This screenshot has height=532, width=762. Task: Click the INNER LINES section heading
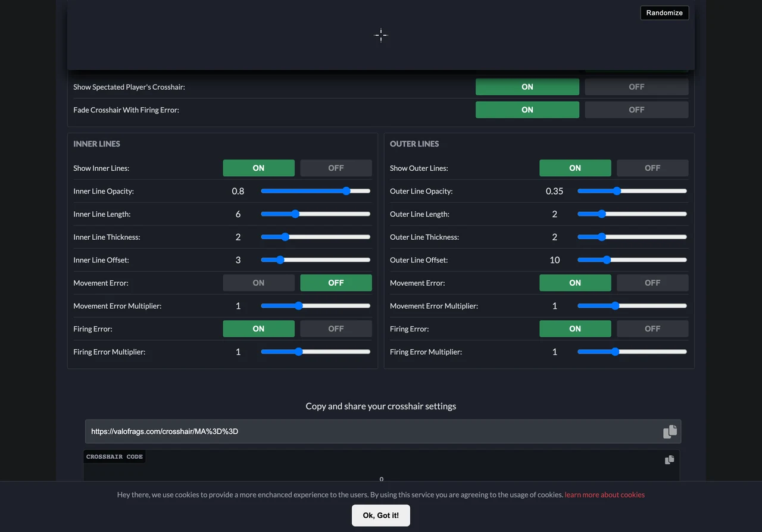point(96,144)
